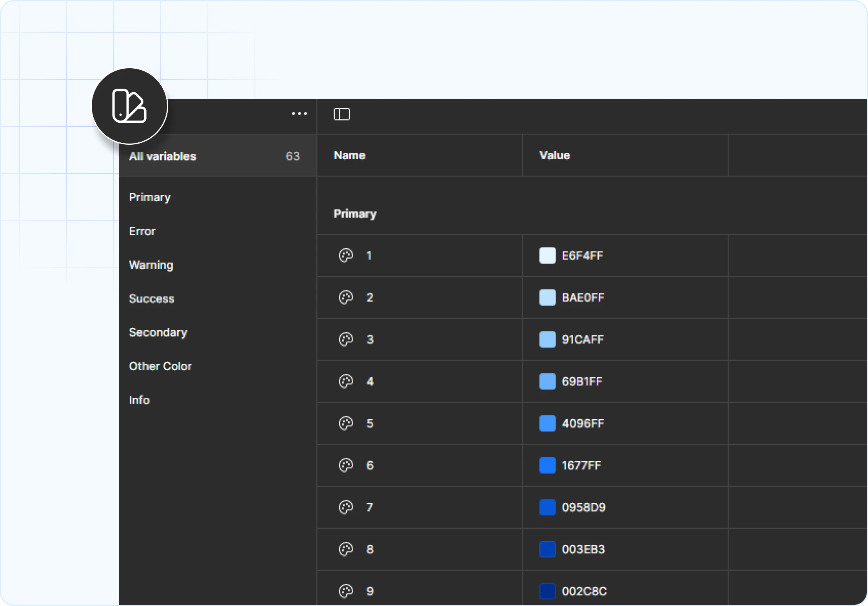
Task: Open the Primary group in sidebar
Action: point(150,197)
